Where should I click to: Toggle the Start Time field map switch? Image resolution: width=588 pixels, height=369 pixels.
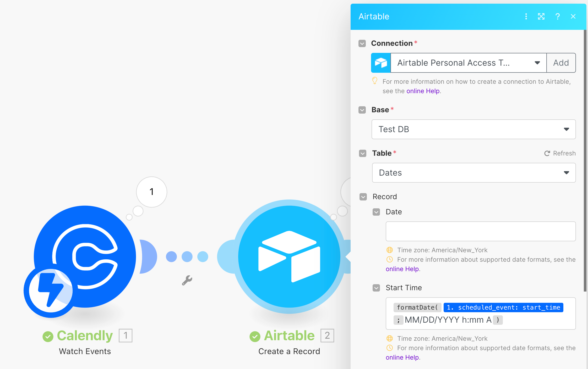coord(376,288)
